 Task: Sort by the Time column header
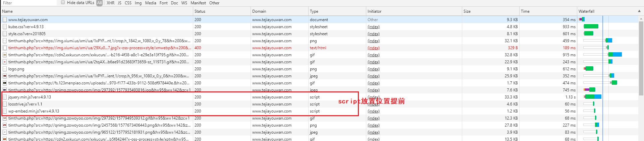(x=548, y=11)
